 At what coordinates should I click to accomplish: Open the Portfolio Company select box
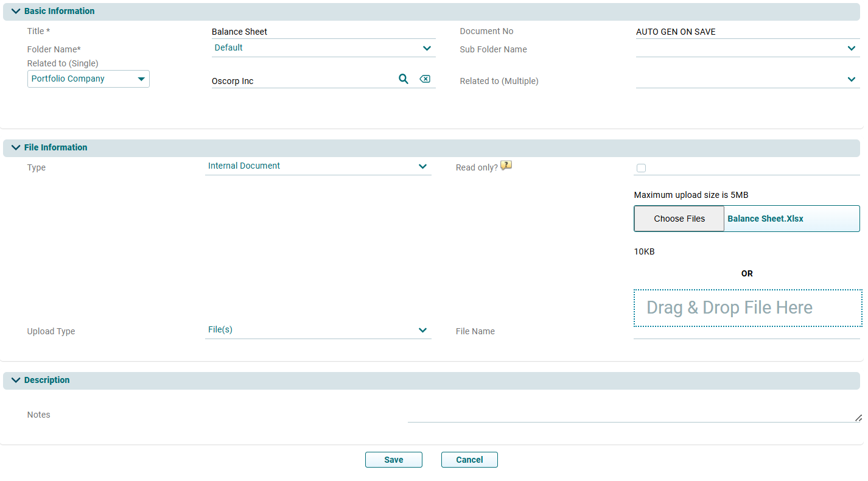[x=88, y=79]
